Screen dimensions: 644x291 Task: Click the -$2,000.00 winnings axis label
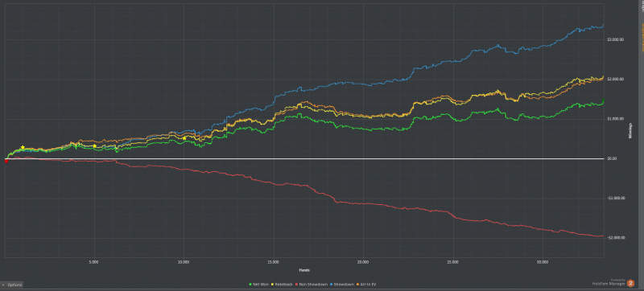pos(616,238)
